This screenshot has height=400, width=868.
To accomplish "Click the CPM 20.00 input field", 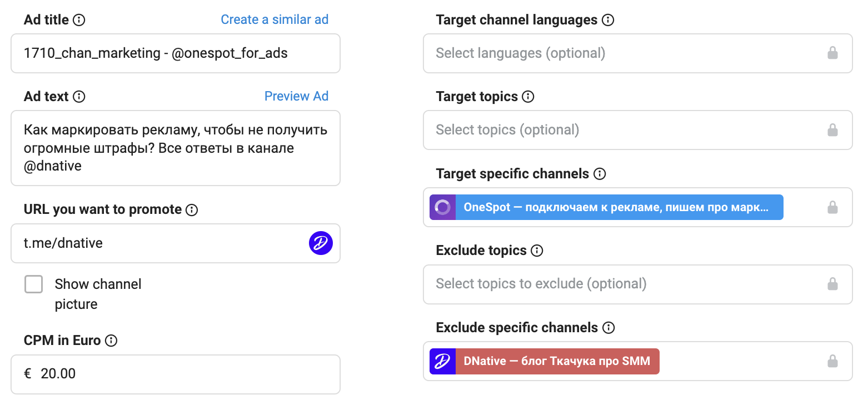I will pyautogui.click(x=176, y=374).
